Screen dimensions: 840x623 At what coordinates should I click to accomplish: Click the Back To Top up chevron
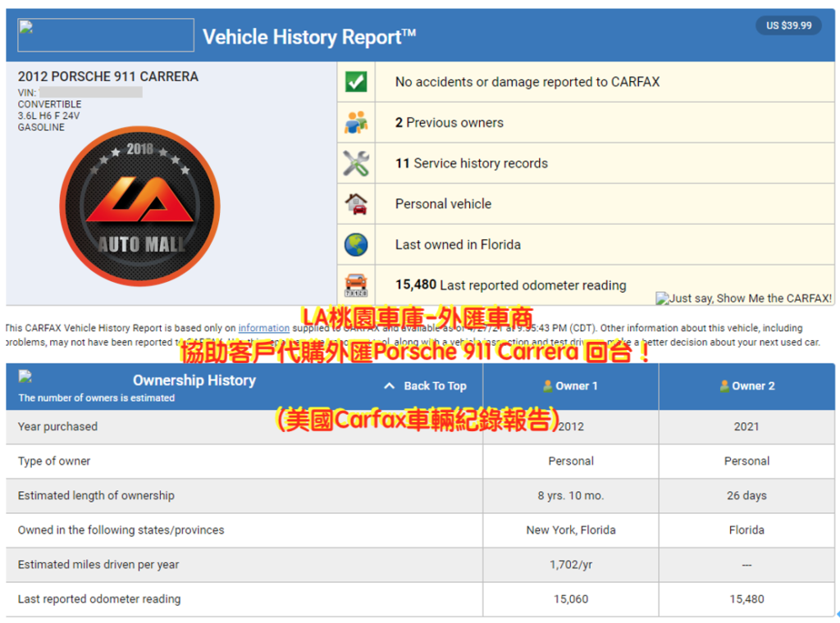pos(390,386)
